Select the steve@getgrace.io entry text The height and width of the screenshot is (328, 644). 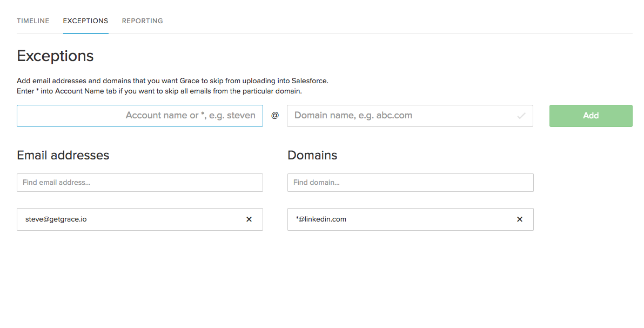(x=56, y=219)
